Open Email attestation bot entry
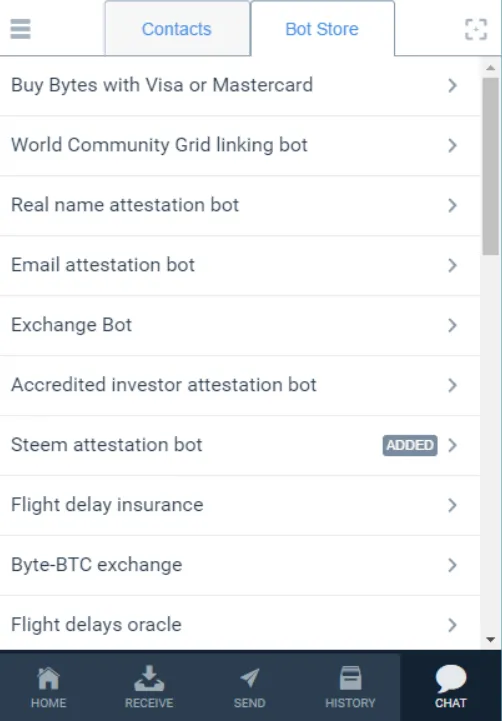Viewport: 502px width, 721px height. pos(240,265)
